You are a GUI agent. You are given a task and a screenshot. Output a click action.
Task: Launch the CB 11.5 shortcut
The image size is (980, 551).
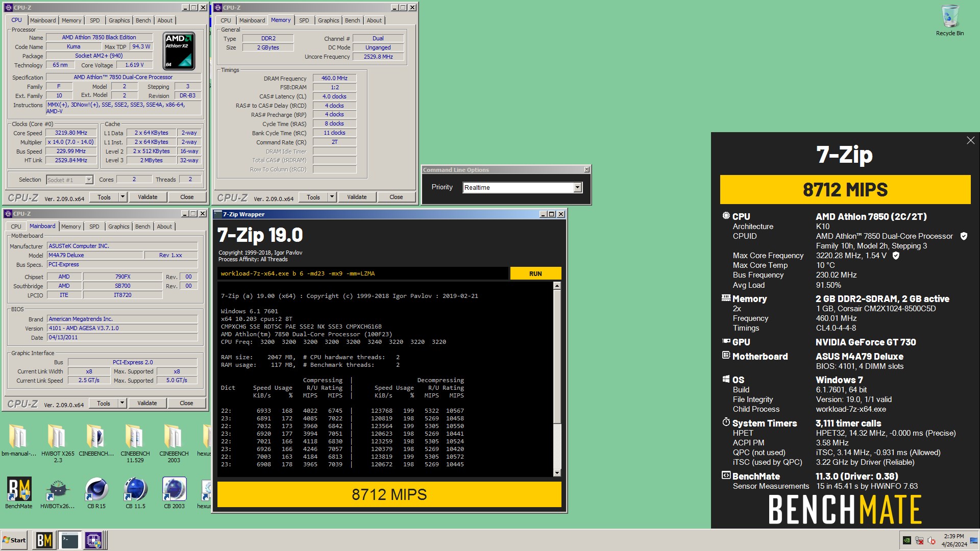(x=135, y=493)
